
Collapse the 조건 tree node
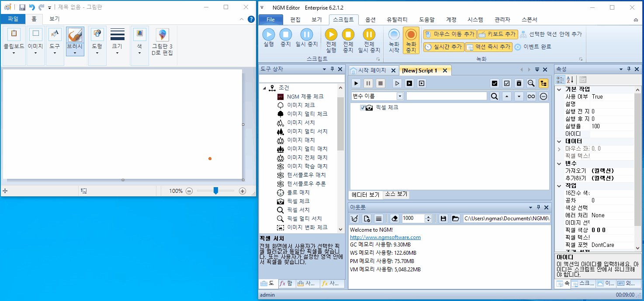pyautogui.click(x=265, y=88)
